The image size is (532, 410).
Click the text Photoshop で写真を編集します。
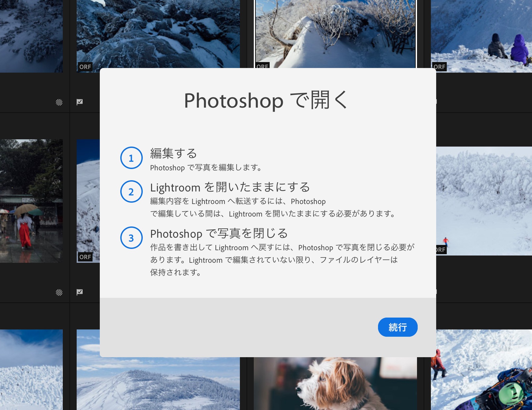(206, 168)
